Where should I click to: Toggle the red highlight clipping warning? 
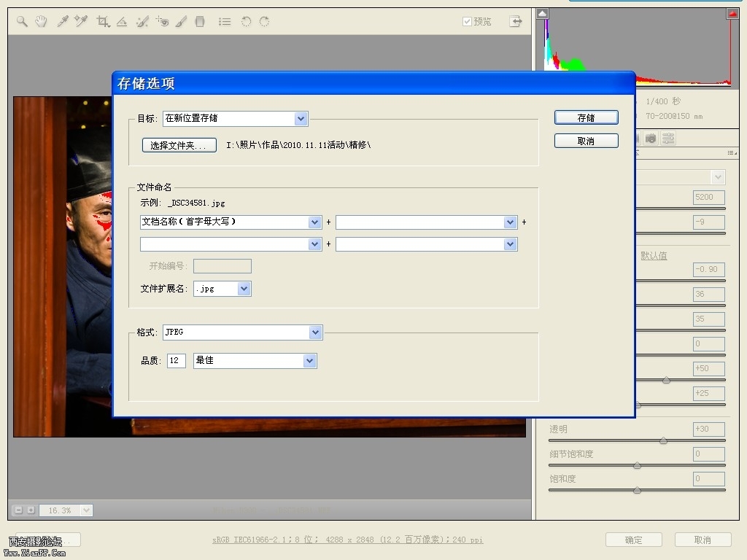click(732, 14)
